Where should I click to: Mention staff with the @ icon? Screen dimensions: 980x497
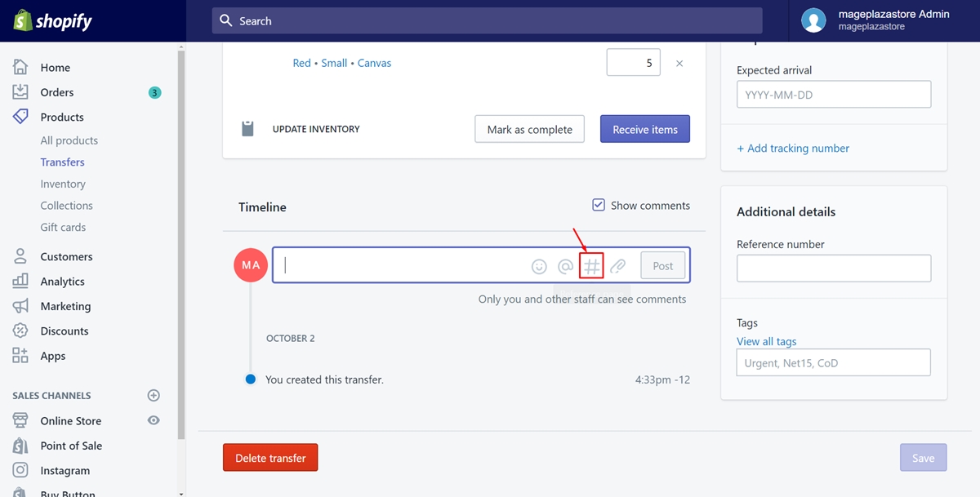565,266
